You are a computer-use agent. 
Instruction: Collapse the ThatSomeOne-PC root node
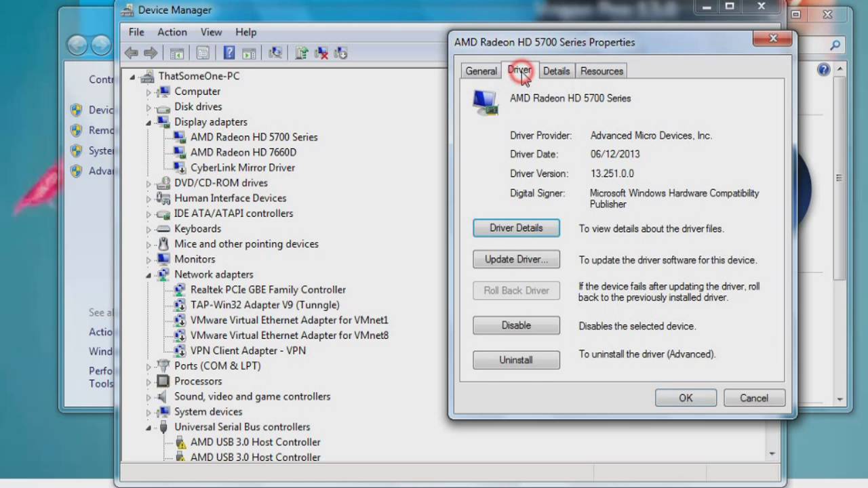(132, 77)
